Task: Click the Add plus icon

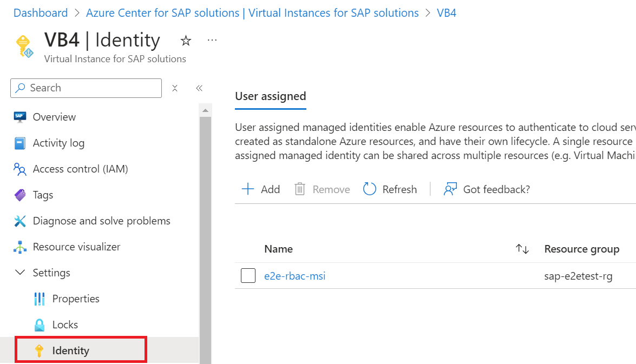Action: [248, 189]
